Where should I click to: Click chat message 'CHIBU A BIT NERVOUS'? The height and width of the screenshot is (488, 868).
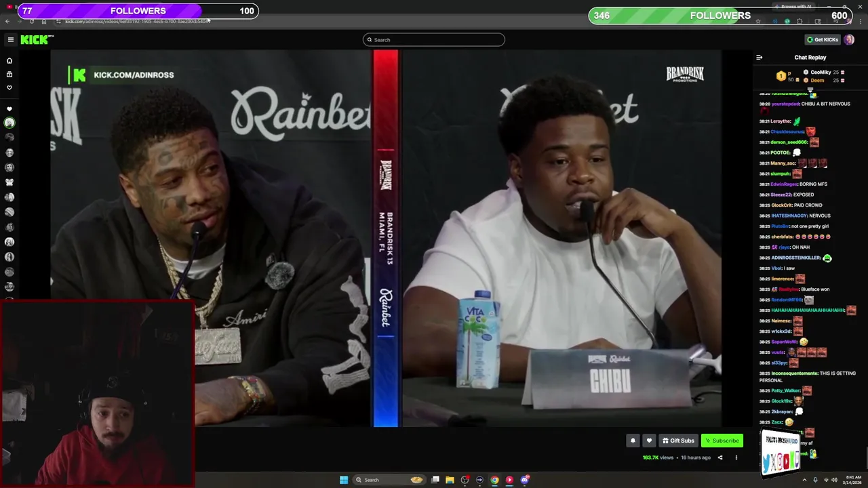[x=825, y=104]
